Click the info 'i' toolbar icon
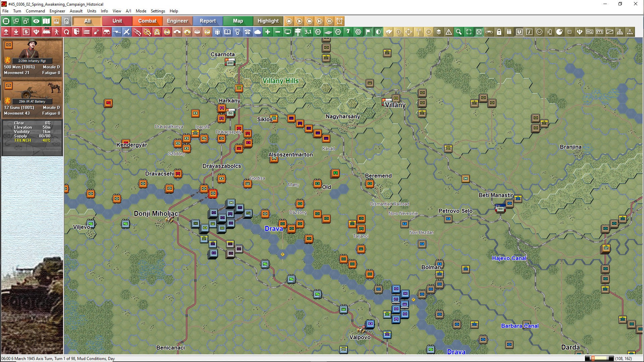Viewport: 644px width, 362px height. coord(529,32)
